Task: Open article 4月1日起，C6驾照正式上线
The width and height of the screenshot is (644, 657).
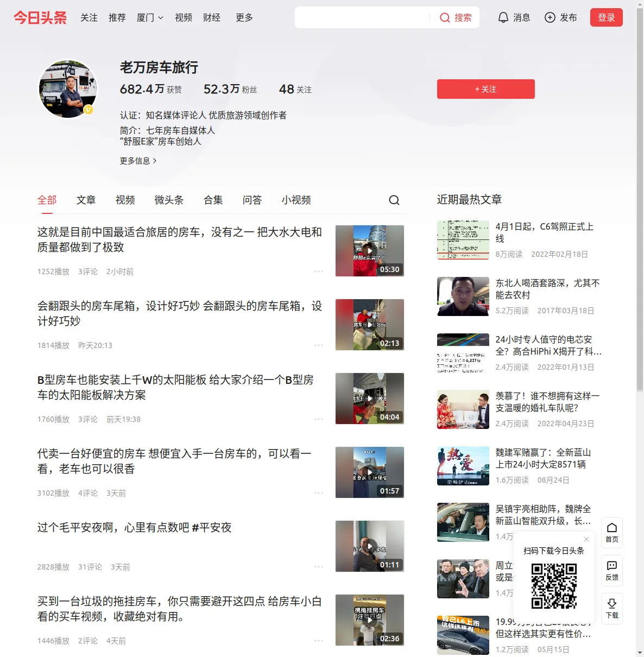Action: click(545, 232)
